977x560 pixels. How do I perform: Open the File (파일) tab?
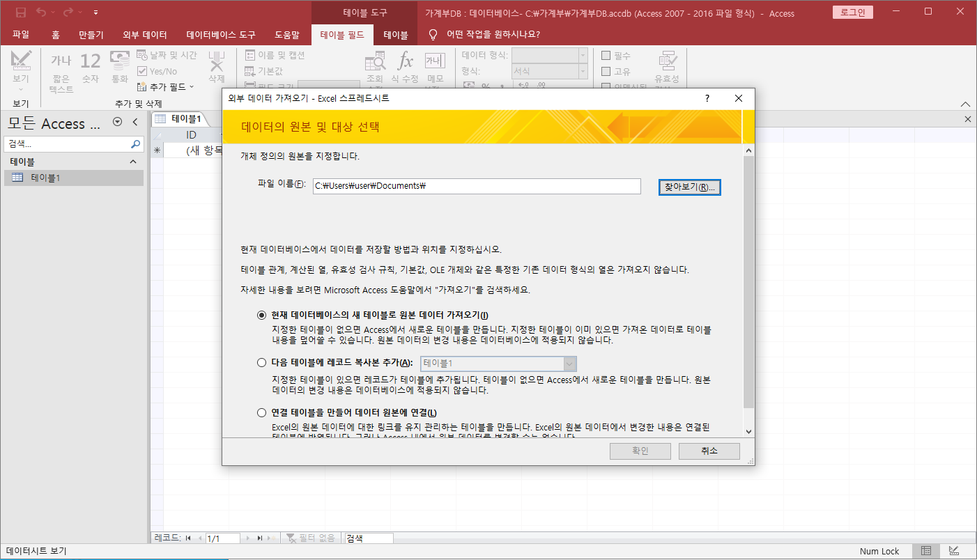[x=21, y=34]
